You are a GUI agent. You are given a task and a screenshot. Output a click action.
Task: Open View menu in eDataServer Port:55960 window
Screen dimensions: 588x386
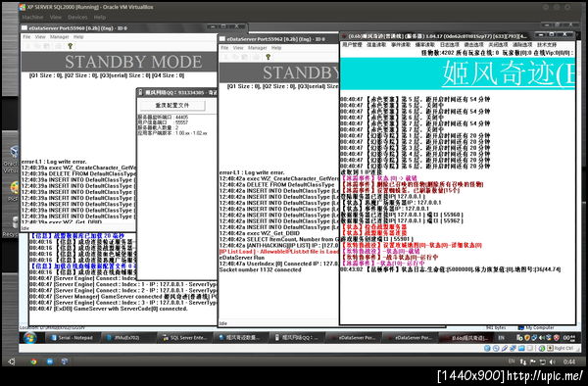coord(40,36)
